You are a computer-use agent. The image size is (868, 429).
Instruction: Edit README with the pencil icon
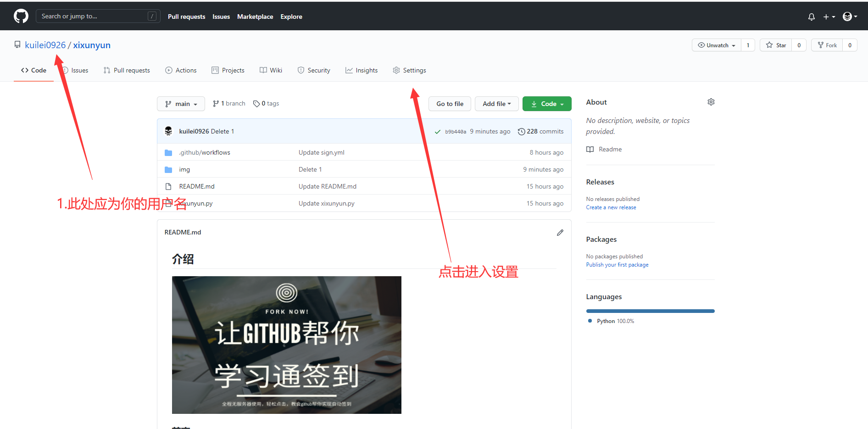pyautogui.click(x=560, y=233)
